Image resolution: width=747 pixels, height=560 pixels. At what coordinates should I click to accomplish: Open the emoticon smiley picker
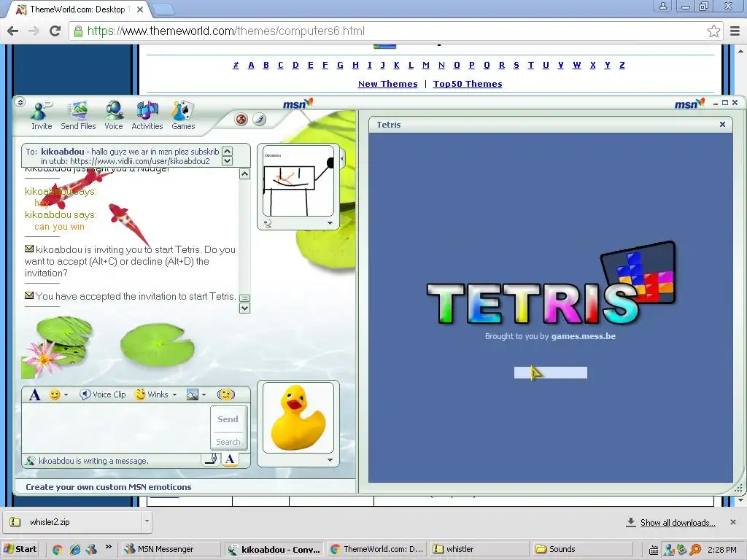pos(55,394)
